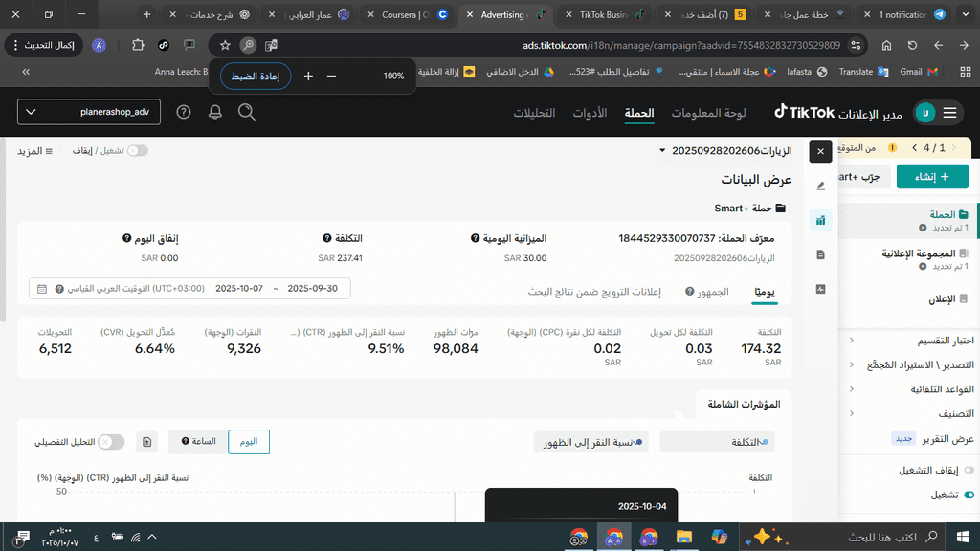
Task: Click the إنشاء create button
Action: click(932, 177)
